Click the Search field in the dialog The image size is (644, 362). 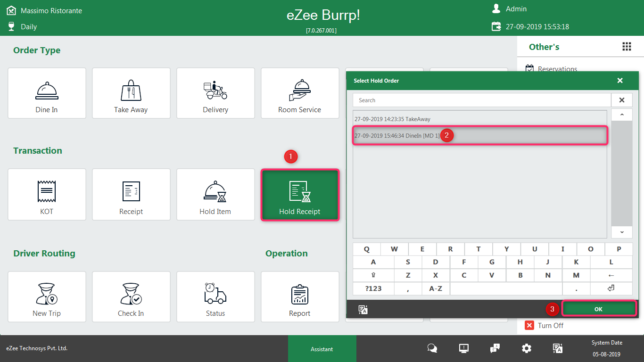(x=482, y=100)
